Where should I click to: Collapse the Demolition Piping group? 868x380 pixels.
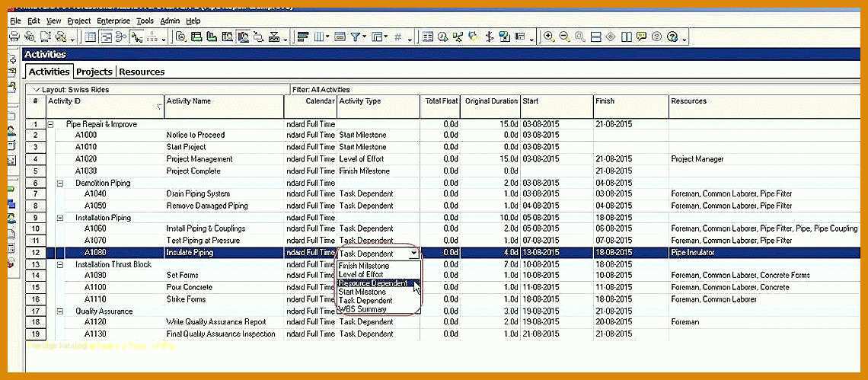(x=60, y=183)
